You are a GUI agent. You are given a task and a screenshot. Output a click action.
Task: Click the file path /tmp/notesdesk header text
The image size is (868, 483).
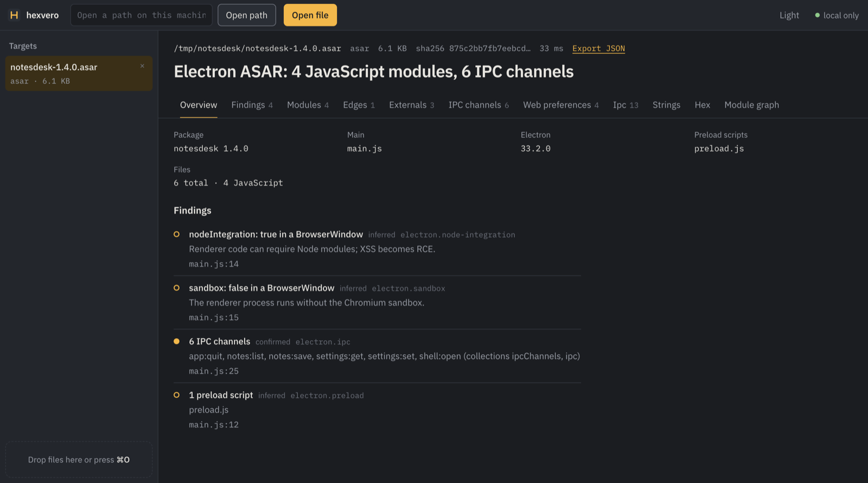257,48
